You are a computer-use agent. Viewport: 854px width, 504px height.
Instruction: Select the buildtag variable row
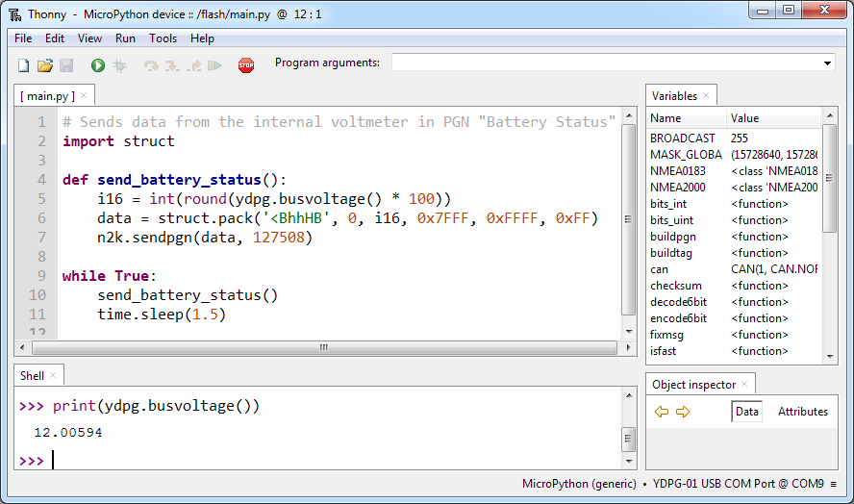point(734,252)
